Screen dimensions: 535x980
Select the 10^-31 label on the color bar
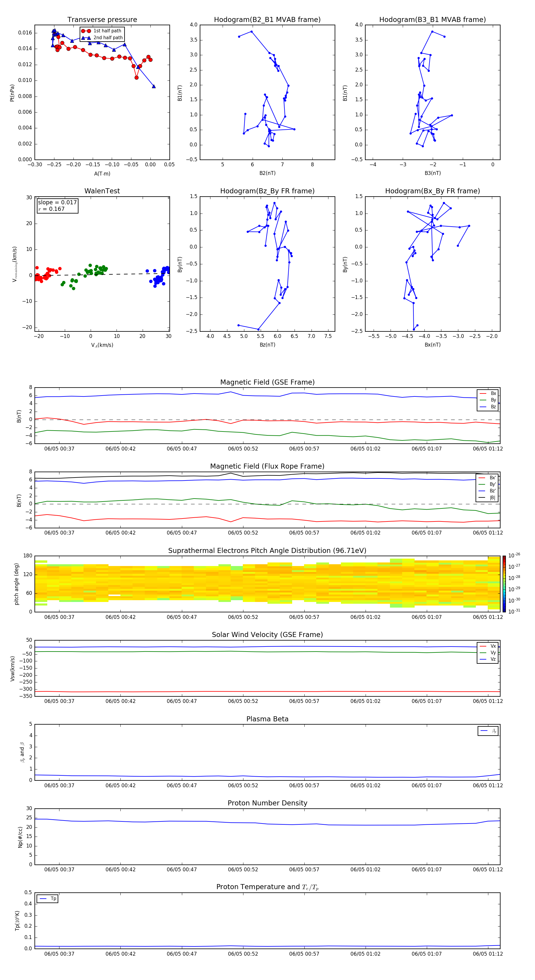point(514,611)
